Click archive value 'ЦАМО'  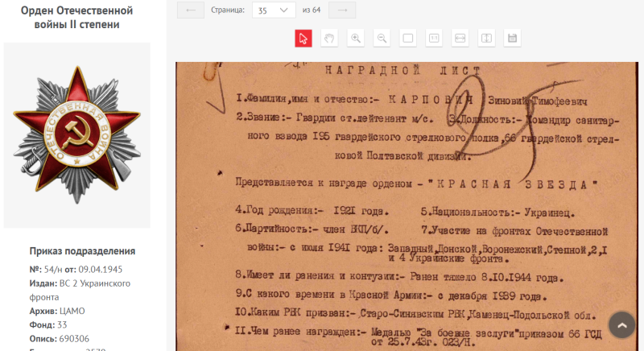pos(72,311)
